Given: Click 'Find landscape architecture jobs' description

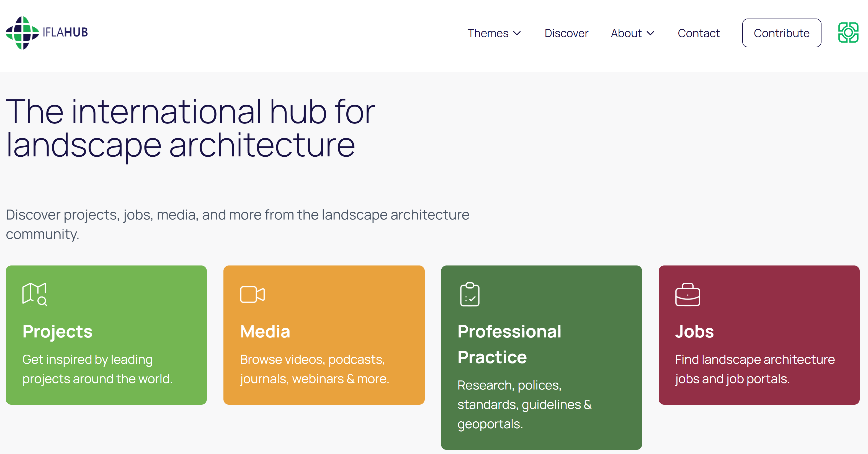Looking at the screenshot, I should 755,369.
